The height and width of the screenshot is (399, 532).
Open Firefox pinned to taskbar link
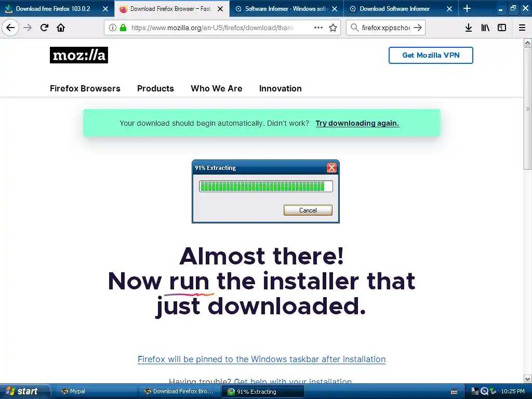coord(262,360)
